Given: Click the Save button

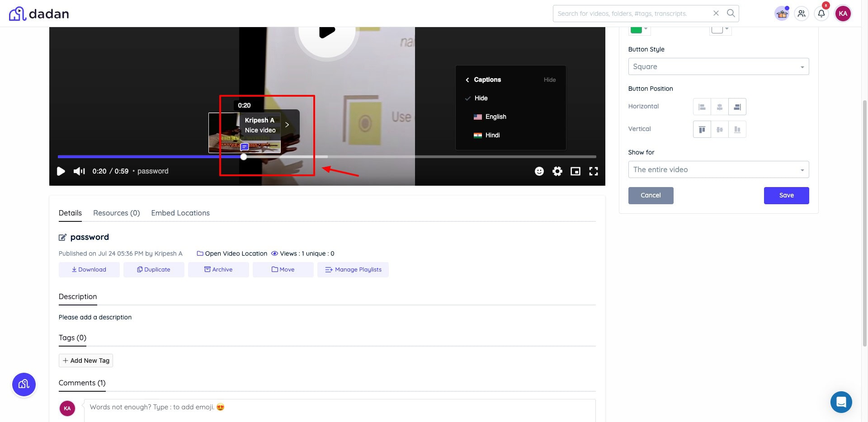Looking at the screenshot, I should [x=786, y=196].
